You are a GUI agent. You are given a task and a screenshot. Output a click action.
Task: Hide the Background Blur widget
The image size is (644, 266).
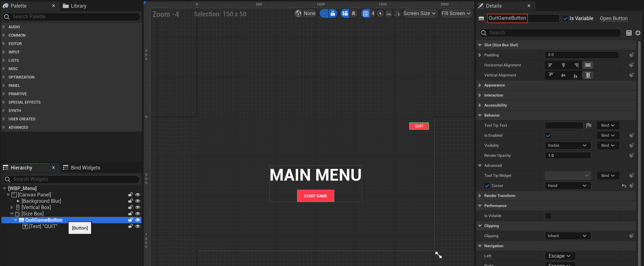[x=137, y=201]
